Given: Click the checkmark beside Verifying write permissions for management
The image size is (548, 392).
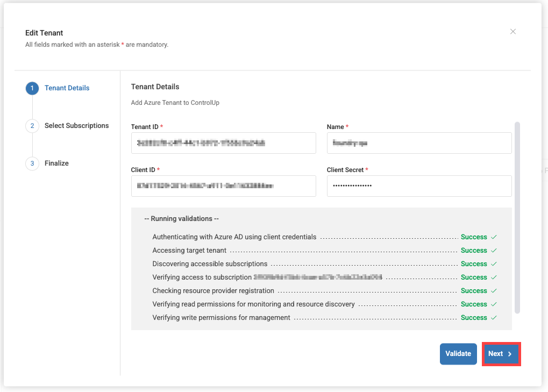Looking at the screenshot, I should 493,317.
